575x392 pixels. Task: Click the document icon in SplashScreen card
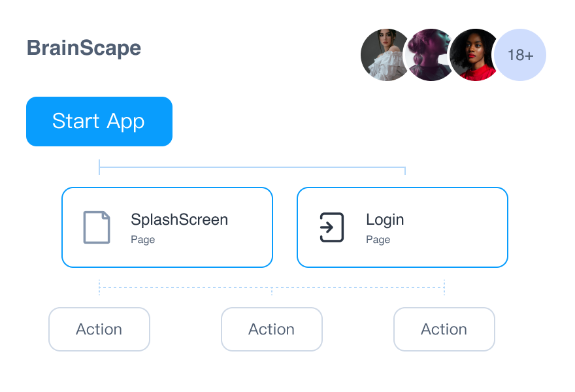click(97, 227)
